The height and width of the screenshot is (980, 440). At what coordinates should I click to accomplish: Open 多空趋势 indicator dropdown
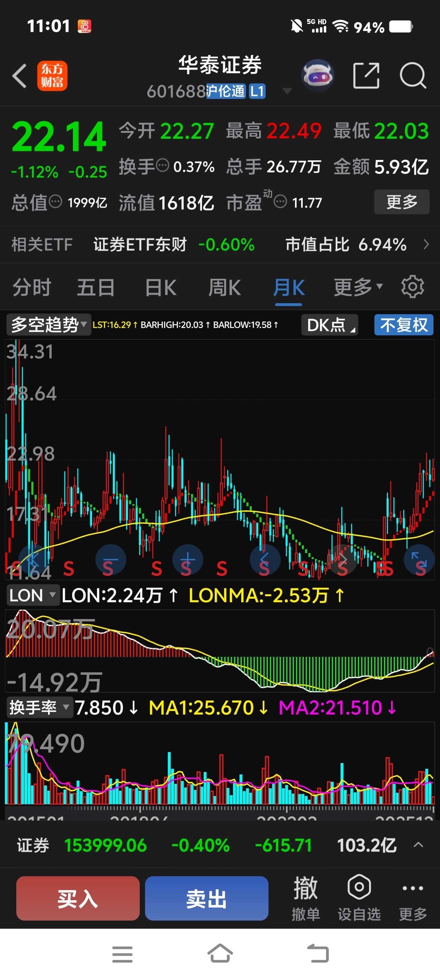(48, 325)
